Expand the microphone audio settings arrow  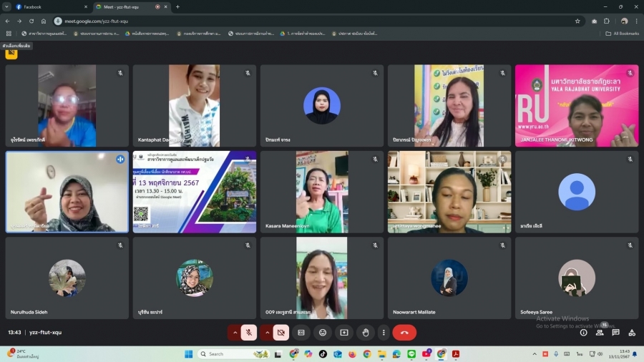235,333
